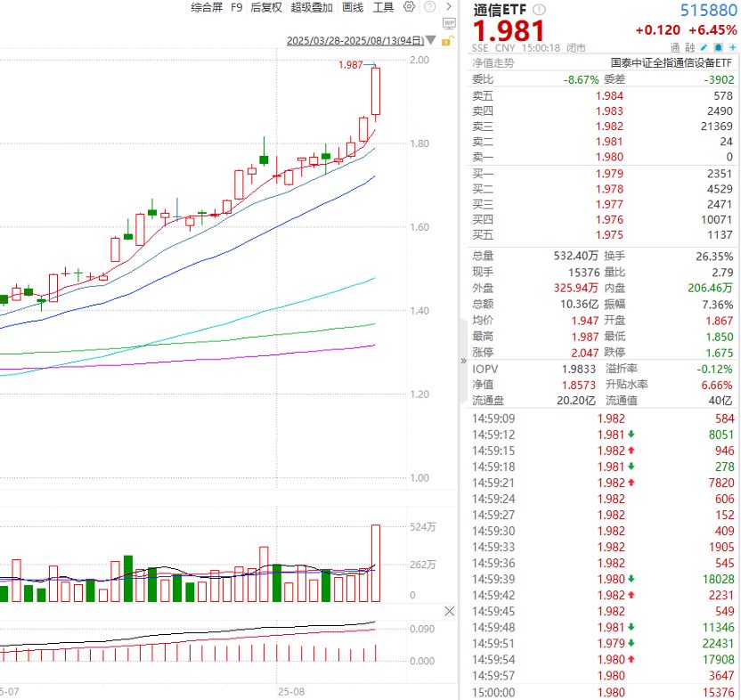Image resolution: width=741 pixels, height=700 pixels.
Task: Click the 画线 drawing tool button
Action: click(x=353, y=7)
